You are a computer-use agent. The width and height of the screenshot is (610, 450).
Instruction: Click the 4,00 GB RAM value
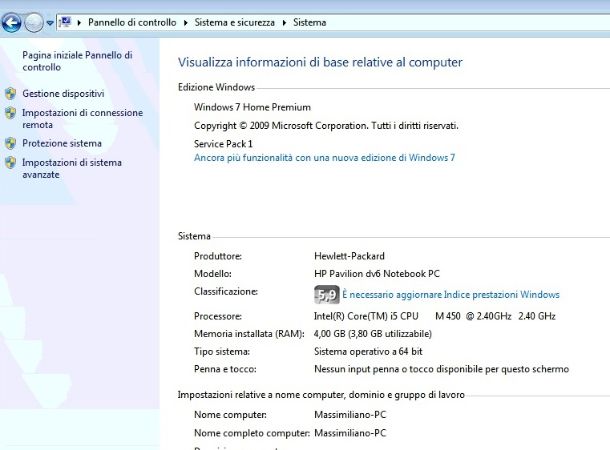(373, 334)
